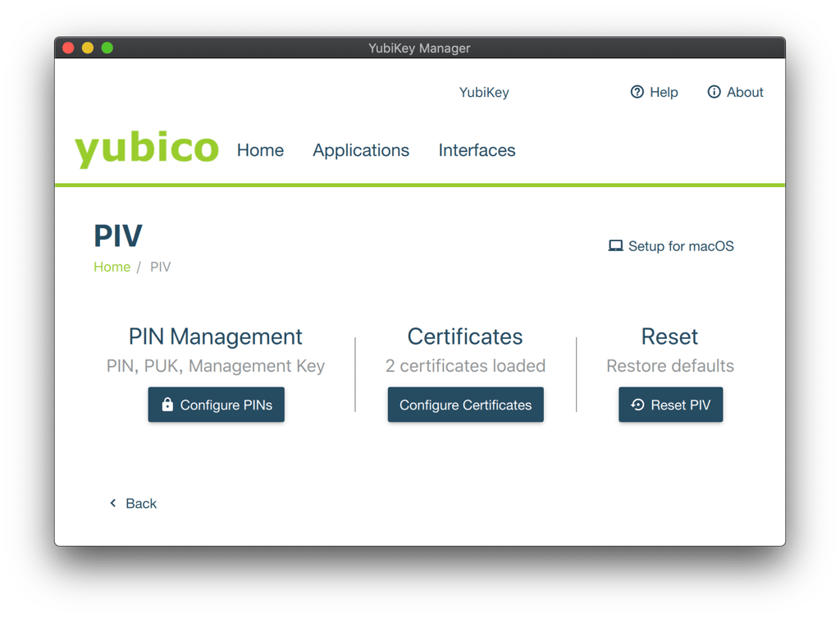840x618 pixels.
Task: Click the YubiKey device label at top
Action: [484, 92]
